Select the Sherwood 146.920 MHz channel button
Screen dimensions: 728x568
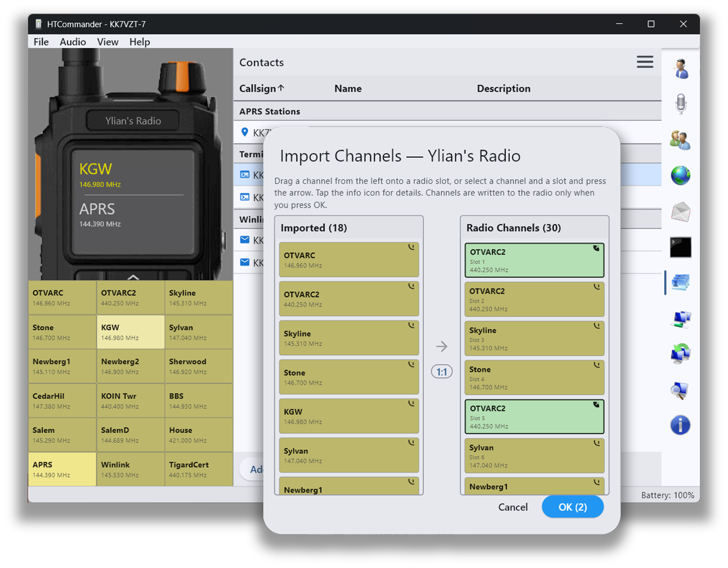point(199,366)
